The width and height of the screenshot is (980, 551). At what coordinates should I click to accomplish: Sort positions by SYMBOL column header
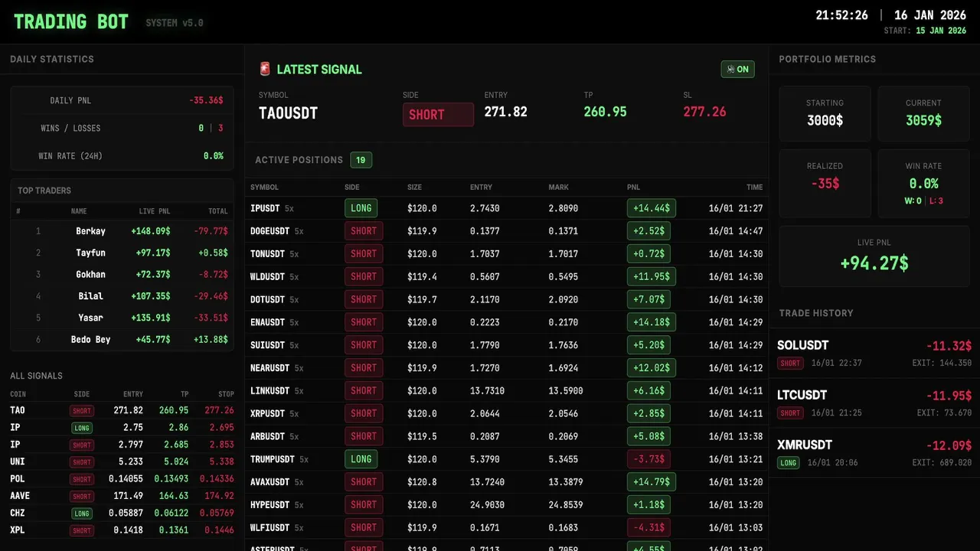264,187
